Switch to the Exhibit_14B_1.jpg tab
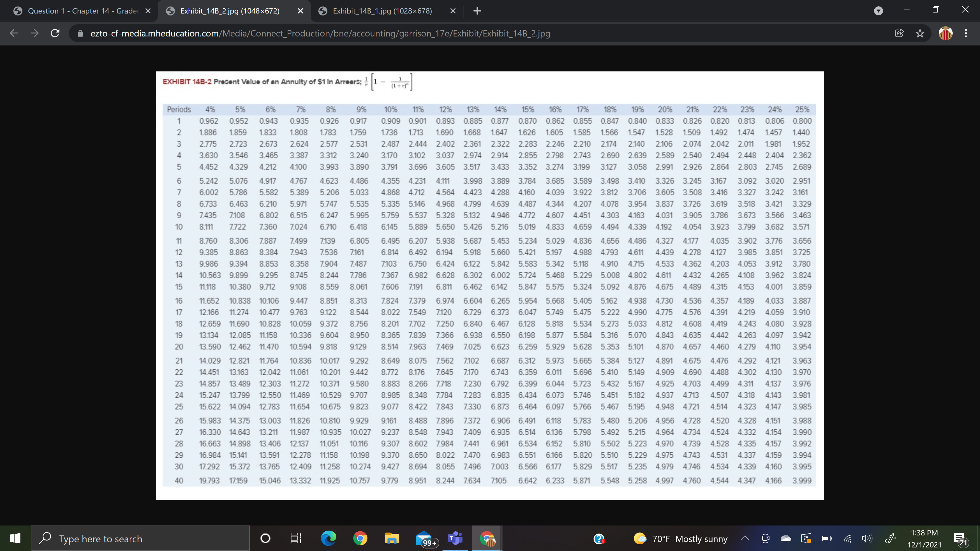This screenshot has width=980, height=551. click(x=381, y=11)
